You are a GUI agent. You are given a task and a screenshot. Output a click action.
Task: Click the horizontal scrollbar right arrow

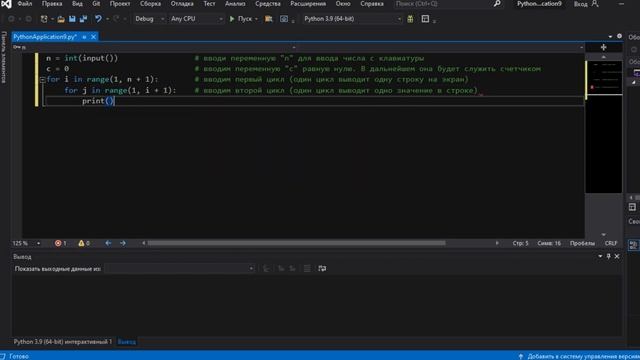pyautogui.click(x=497, y=243)
